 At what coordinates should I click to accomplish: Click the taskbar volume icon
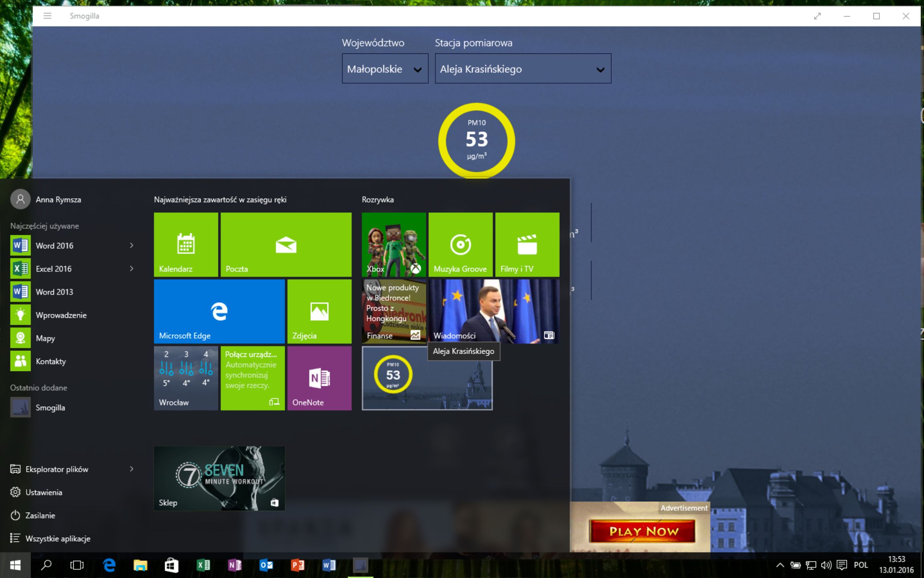pos(826,565)
